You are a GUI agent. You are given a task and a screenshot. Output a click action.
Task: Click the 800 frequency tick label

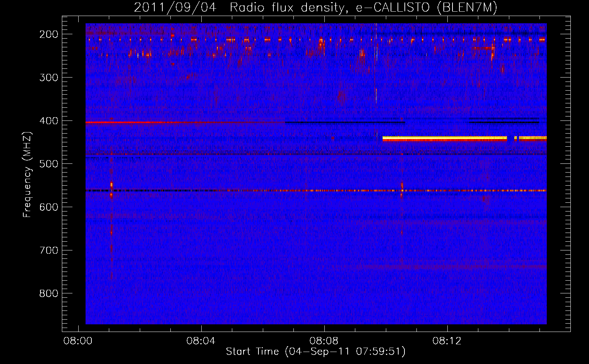point(49,293)
